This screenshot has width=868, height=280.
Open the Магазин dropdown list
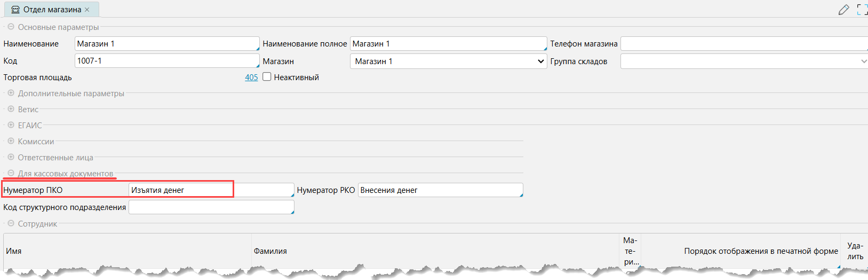(540, 61)
